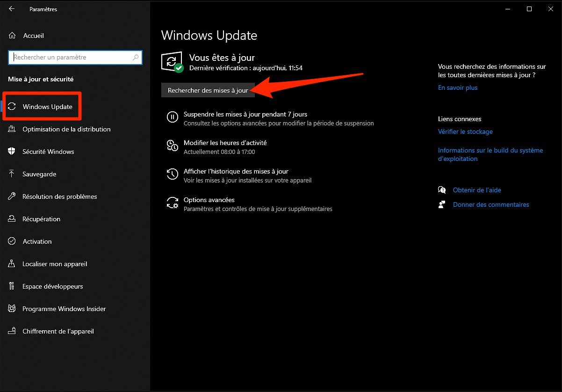This screenshot has height=392, width=562.
Task: Open Optimisation de la distribution section
Action: click(66, 129)
